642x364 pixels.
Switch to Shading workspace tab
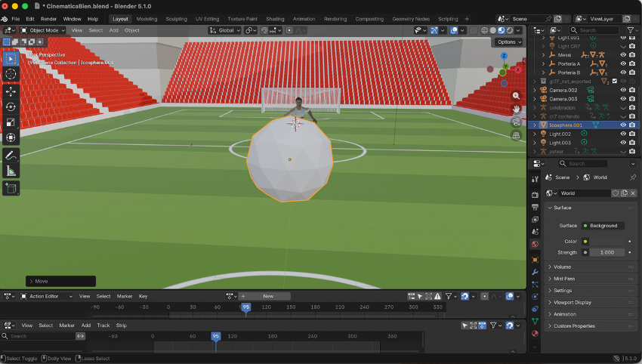pos(275,19)
